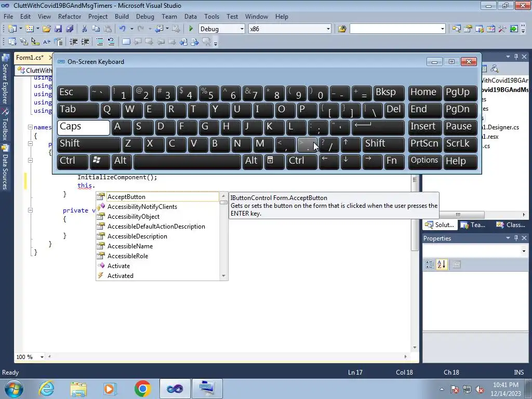Open Google Chrome from the taskbar

(142, 389)
